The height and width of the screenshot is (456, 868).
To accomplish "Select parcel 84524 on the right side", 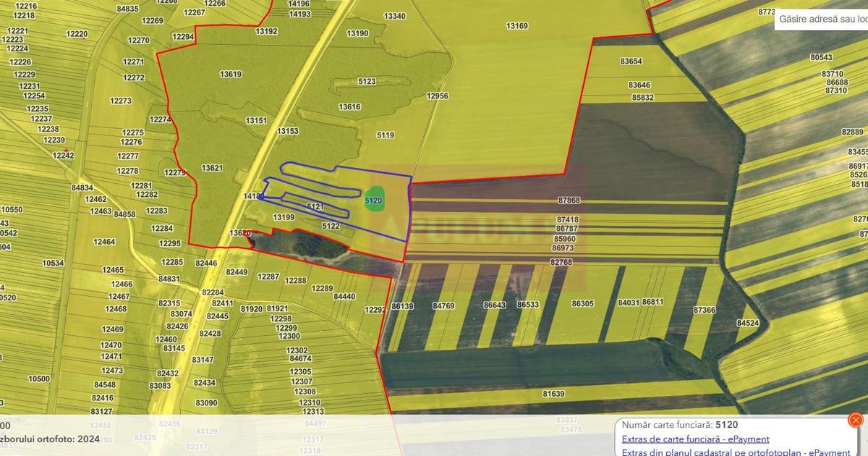I will click(747, 323).
